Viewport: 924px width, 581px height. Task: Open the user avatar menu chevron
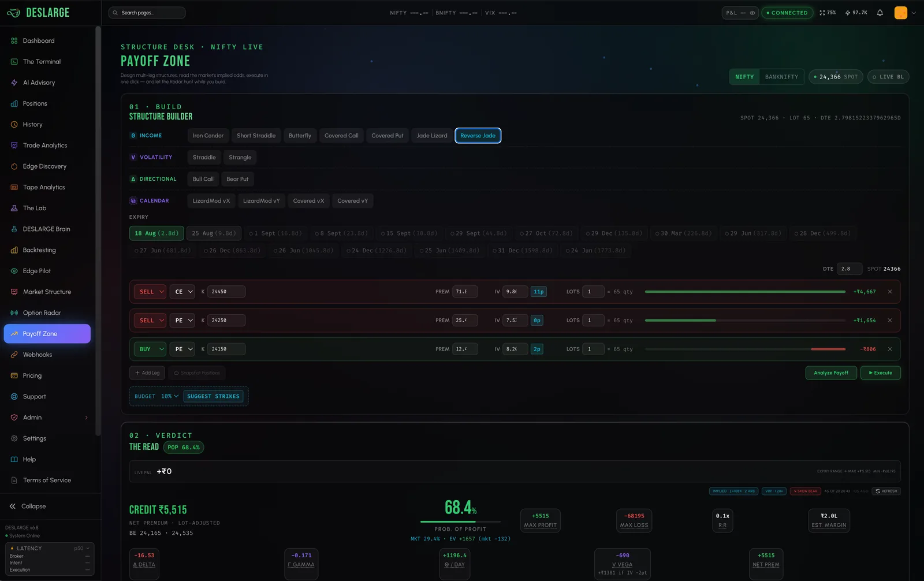[x=914, y=13]
